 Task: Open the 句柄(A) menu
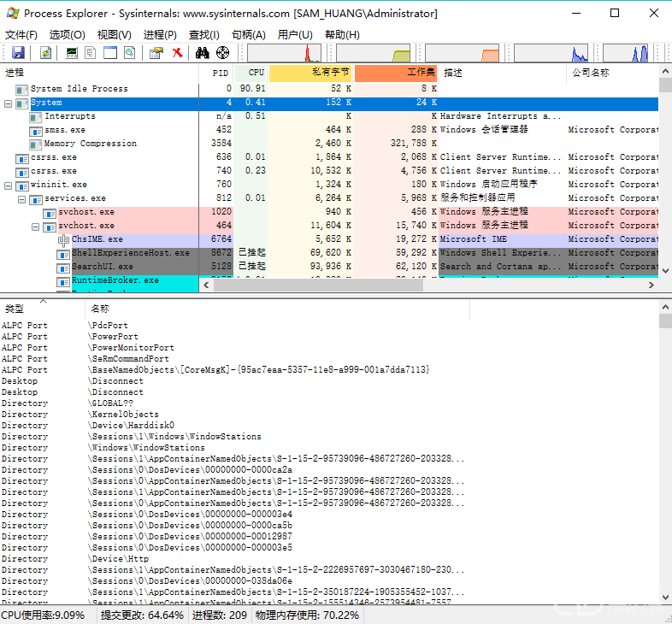pyautogui.click(x=249, y=35)
